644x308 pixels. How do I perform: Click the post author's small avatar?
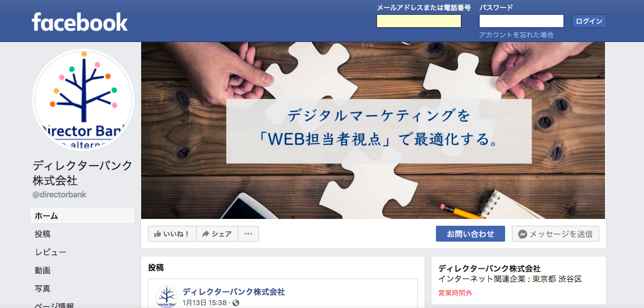(166, 297)
